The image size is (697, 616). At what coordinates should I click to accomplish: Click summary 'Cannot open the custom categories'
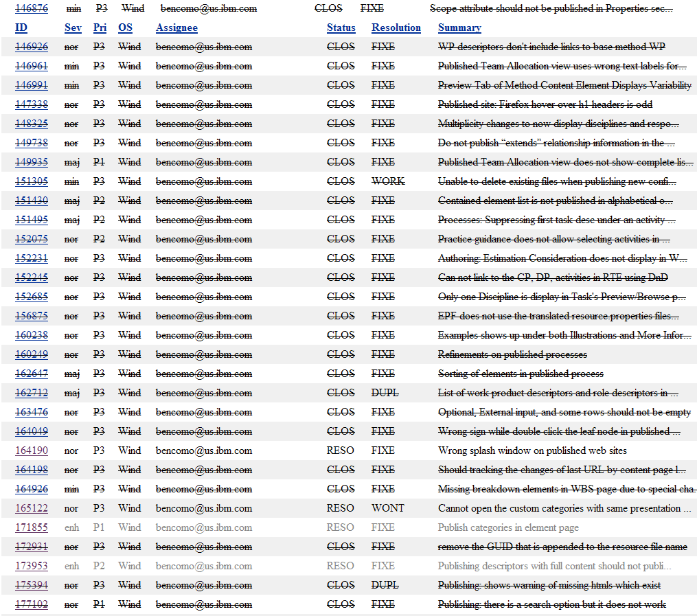pos(564,508)
